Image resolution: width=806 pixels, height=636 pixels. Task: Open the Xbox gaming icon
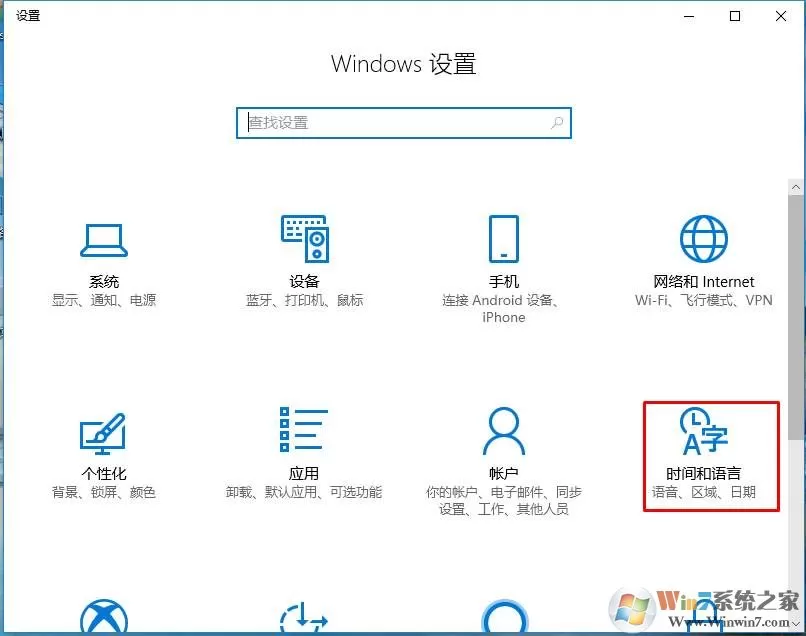tap(104, 615)
